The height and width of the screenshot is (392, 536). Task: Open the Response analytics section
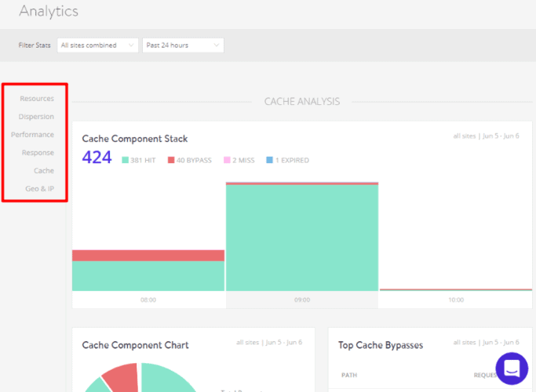point(38,153)
